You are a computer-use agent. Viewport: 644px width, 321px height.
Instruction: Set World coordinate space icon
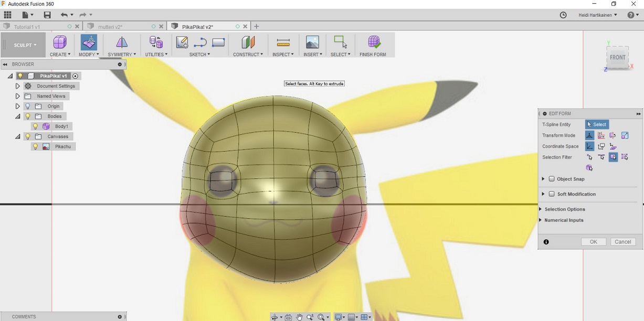[589, 146]
